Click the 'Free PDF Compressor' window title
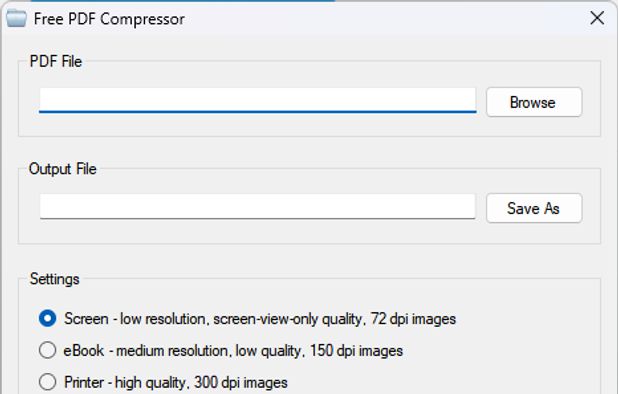This screenshot has height=394, width=618. [x=109, y=19]
